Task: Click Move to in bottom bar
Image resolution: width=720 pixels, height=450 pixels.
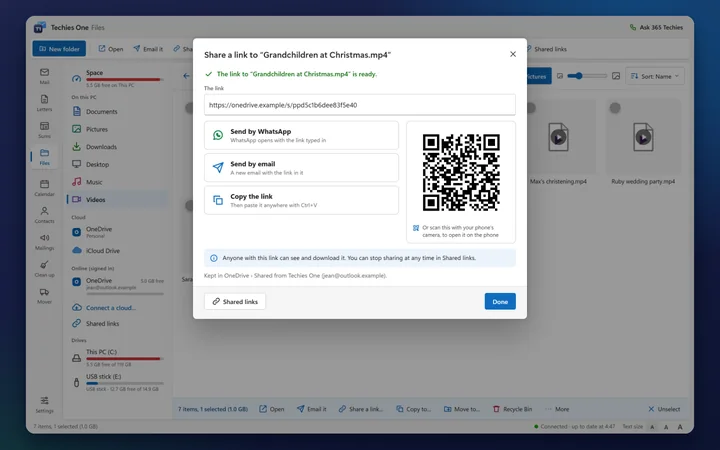Action: click(461, 409)
